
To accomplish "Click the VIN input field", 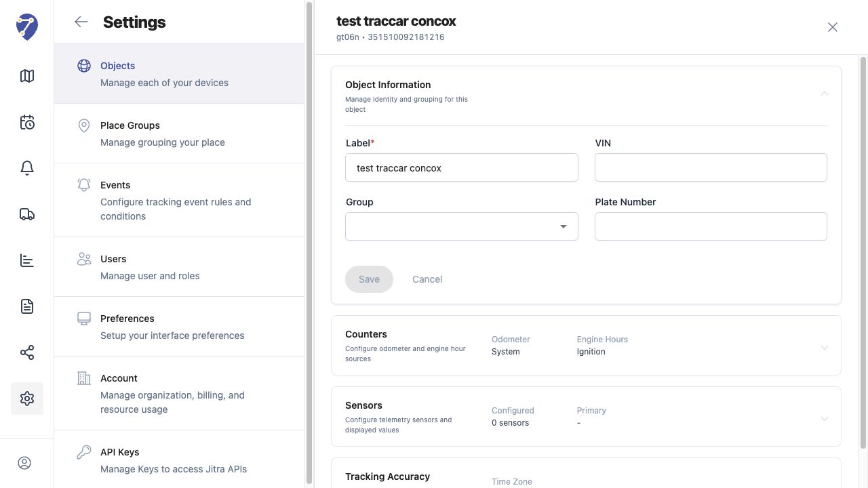I will (x=711, y=167).
